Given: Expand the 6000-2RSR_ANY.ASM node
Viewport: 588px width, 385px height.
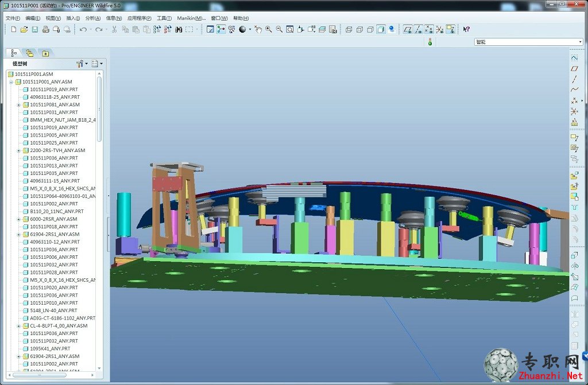Looking at the screenshot, I should coord(18,219).
